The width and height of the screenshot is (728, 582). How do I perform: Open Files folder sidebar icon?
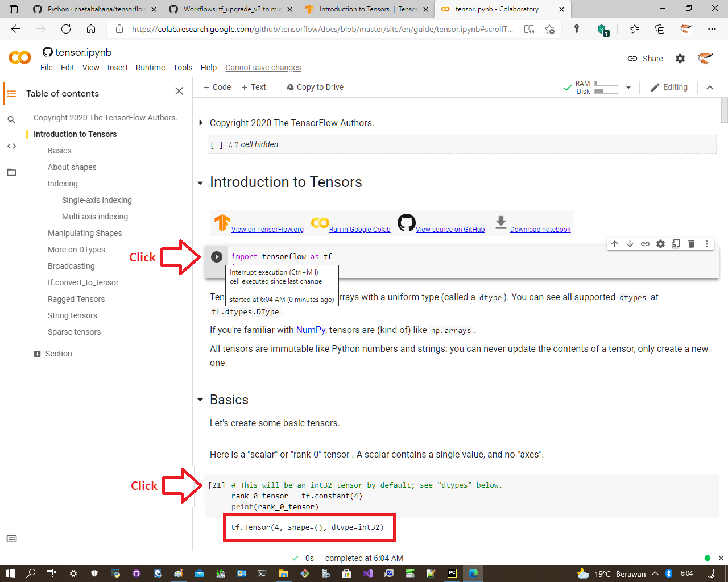(11, 172)
